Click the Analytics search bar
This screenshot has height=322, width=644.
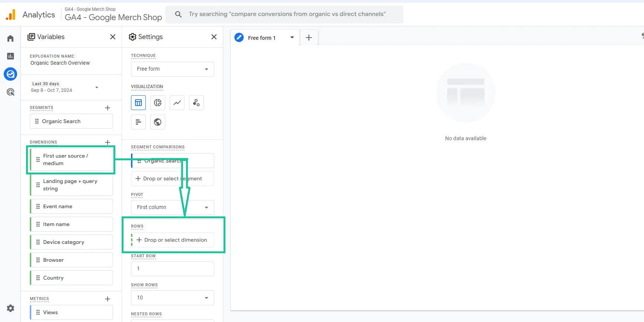click(284, 14)
